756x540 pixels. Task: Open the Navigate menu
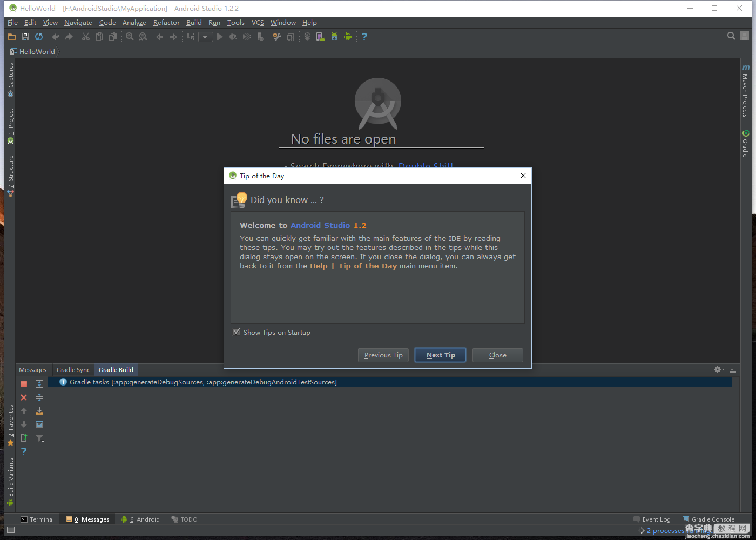[x=78, y=23]
